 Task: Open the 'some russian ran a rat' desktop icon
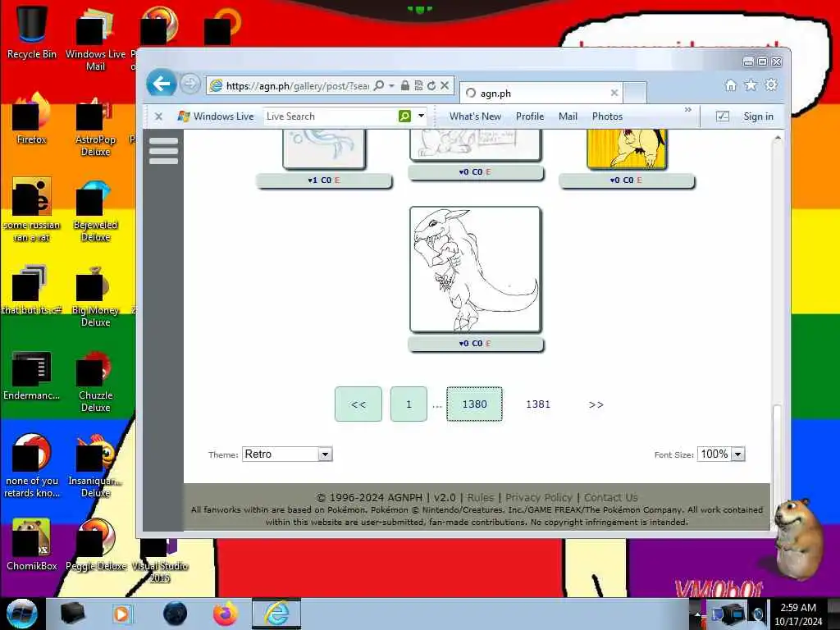pyautogui.click(x=32, y=210)
